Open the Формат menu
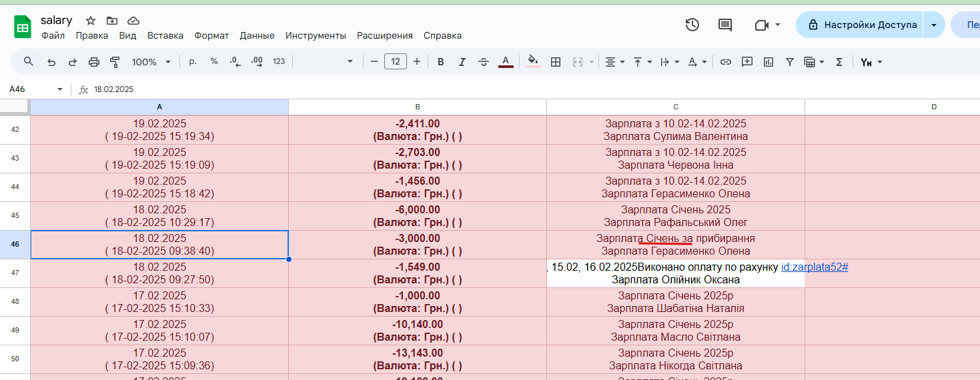Image resolution: width=980 pixels, height=380 pixels. click(211, 35)
